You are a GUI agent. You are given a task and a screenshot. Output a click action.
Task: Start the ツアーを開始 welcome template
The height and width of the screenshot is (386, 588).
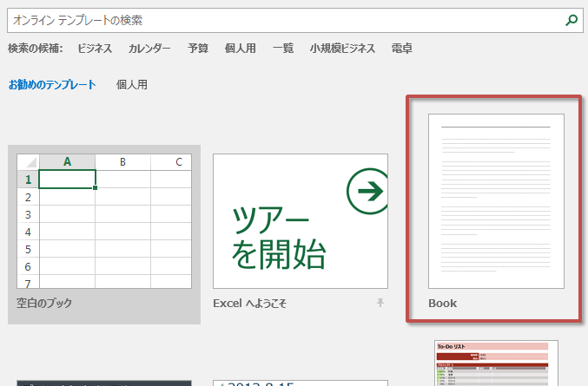click(301, 221)
